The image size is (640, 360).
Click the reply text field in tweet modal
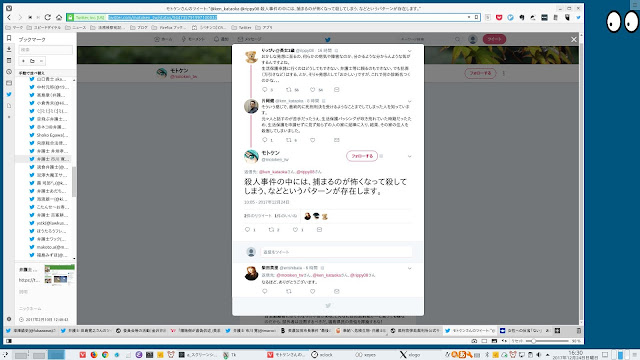tap(336, 252)
